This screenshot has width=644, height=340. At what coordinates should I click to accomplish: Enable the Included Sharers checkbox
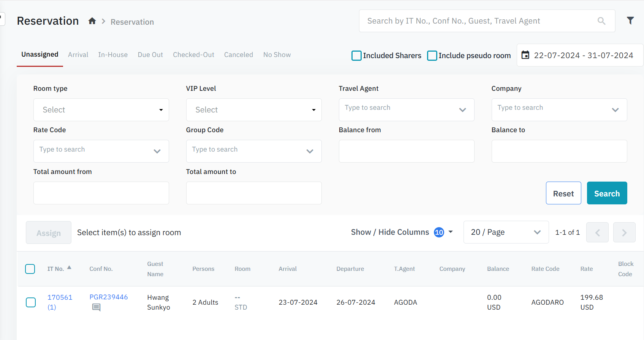click(356, 55)
